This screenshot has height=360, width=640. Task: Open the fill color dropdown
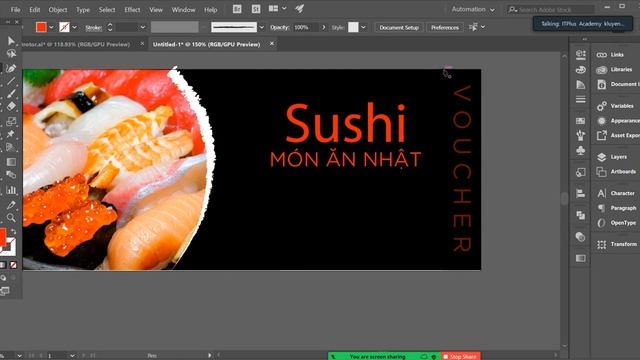pos(51,27)
